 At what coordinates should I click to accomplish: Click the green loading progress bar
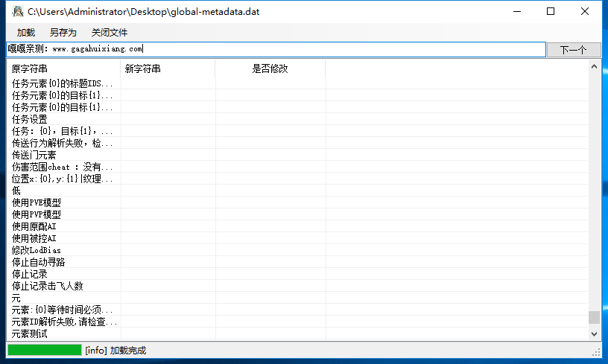44,350
